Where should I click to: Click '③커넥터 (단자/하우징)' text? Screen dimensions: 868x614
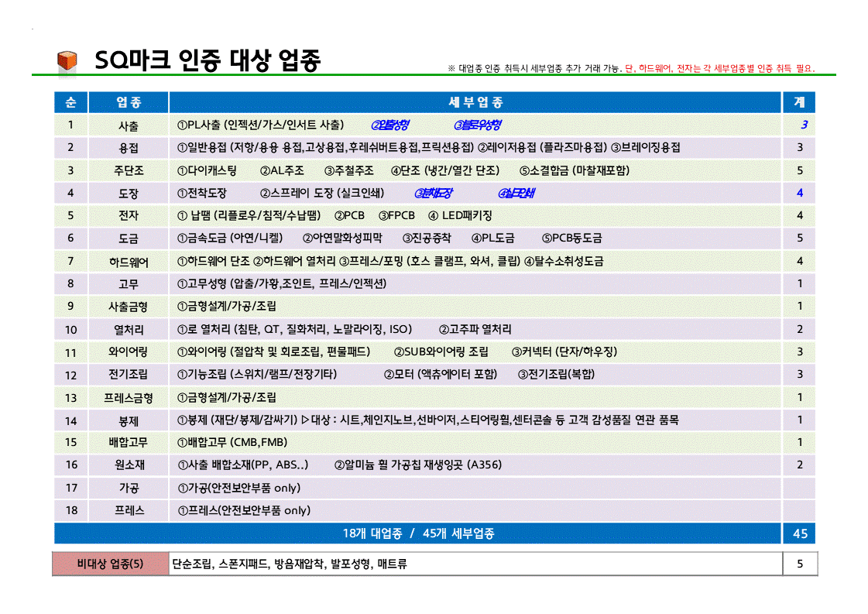pyautogui.click(x=564, y=352)
